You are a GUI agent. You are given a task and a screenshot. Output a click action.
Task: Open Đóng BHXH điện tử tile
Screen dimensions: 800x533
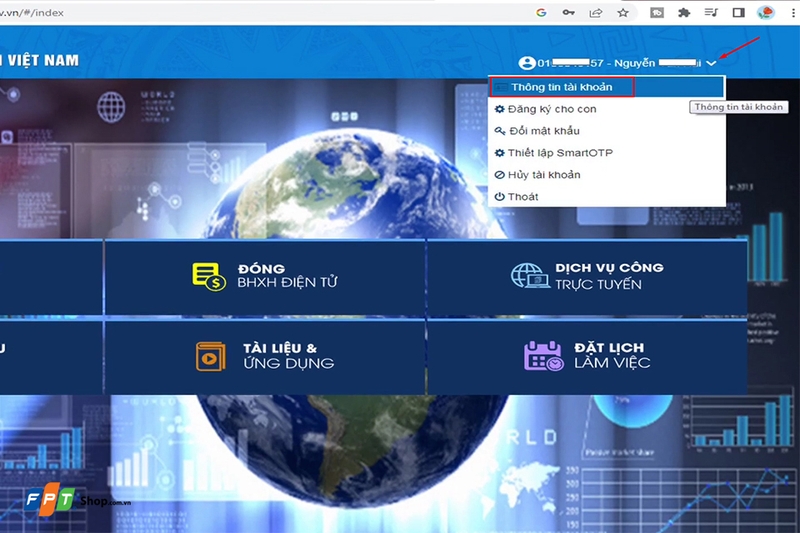pos(265,278)
